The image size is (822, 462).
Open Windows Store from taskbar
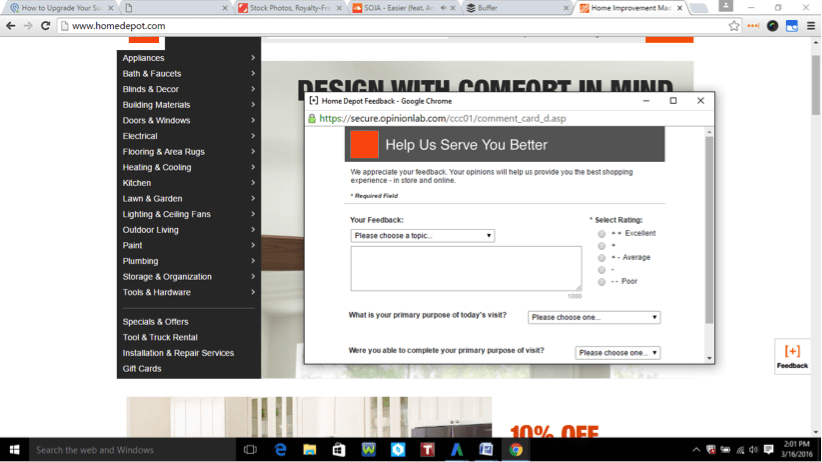pyautogui.click(x=339, y=450)
